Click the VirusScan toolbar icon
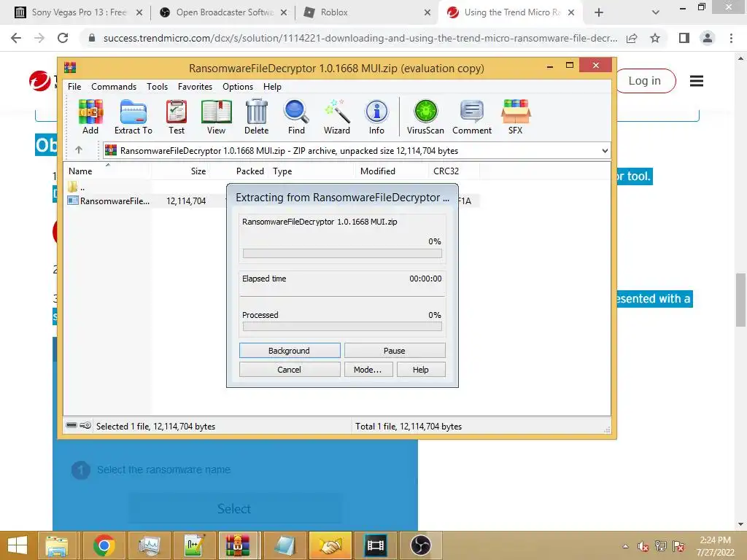 tap(425, 117)
